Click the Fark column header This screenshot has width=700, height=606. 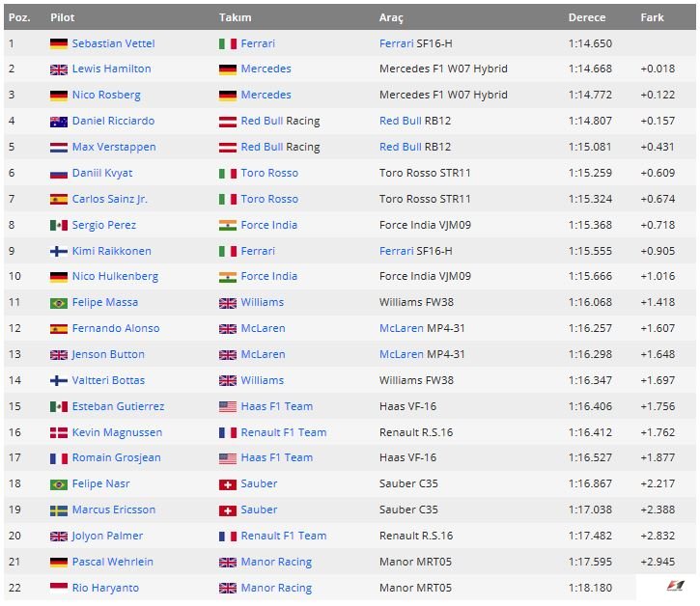[x=652, y=17]
